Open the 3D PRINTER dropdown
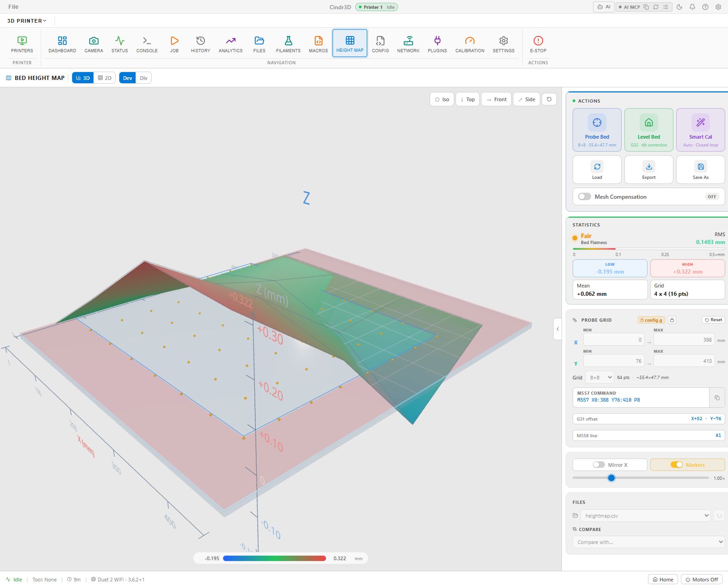This screenshot has width=728, height=587. click(27, 21)
